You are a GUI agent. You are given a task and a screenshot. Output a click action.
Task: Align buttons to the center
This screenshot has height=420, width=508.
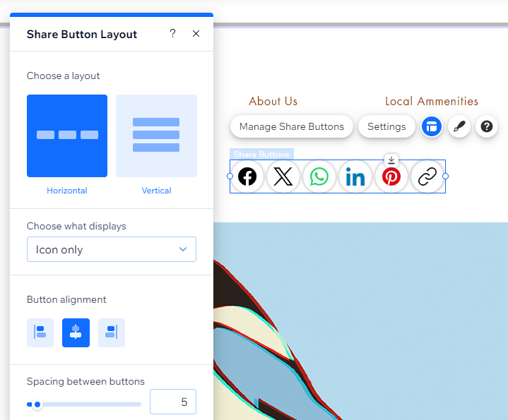[x=76, y=332]
